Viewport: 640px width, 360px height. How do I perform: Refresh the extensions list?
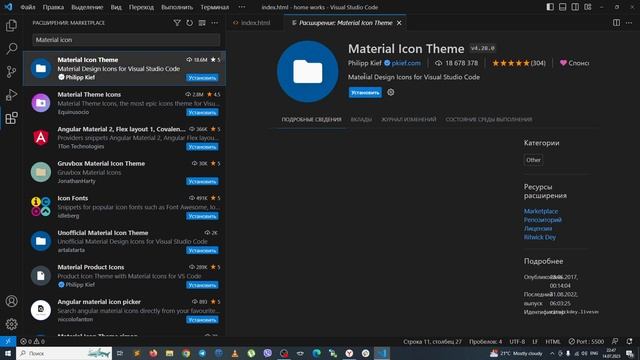tap(189, 23)
